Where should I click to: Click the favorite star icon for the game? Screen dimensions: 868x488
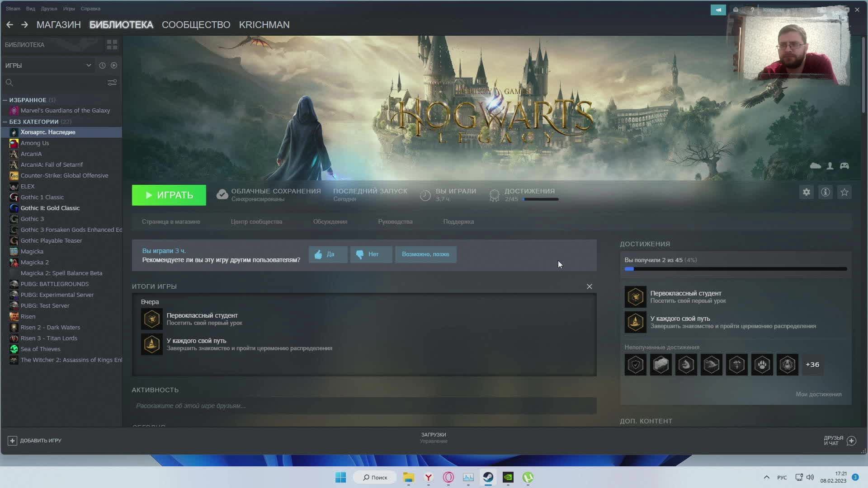(845, 192)
